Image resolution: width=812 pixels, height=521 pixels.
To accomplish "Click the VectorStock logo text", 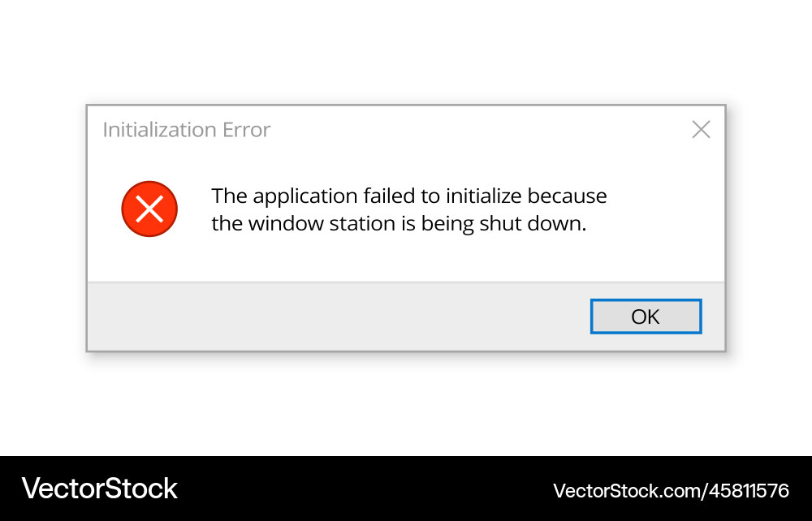I will (x=100, y=489).
